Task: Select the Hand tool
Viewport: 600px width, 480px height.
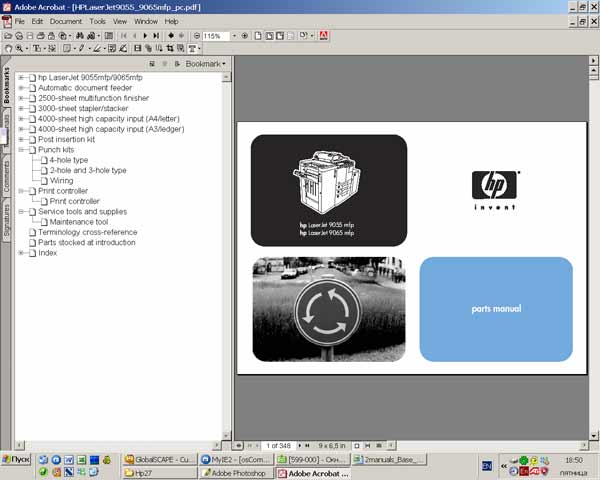Action: coord(8,49)
